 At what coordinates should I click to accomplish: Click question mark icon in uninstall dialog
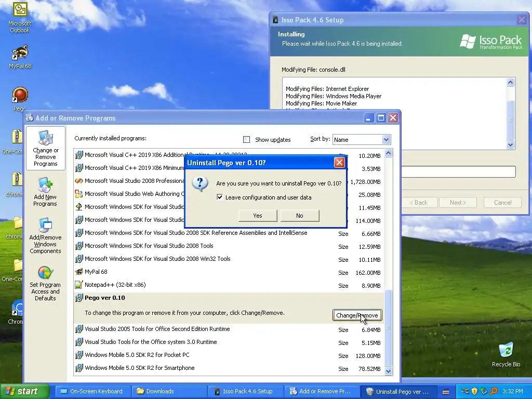(x=200, y=183)
